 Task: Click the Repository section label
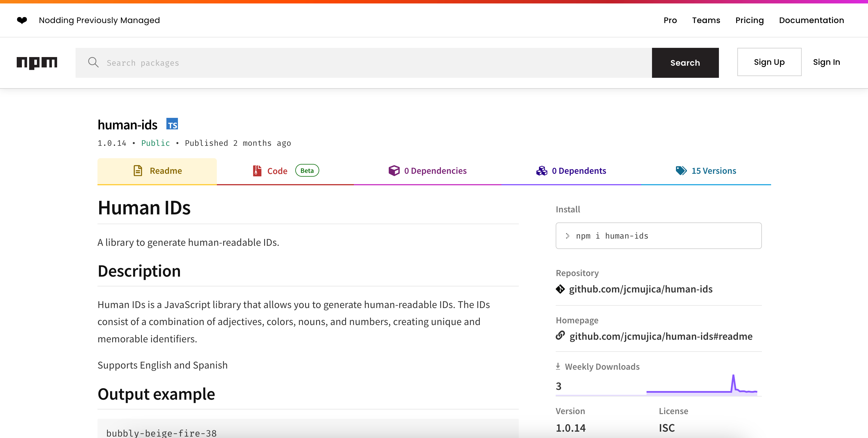coord(577,273)
